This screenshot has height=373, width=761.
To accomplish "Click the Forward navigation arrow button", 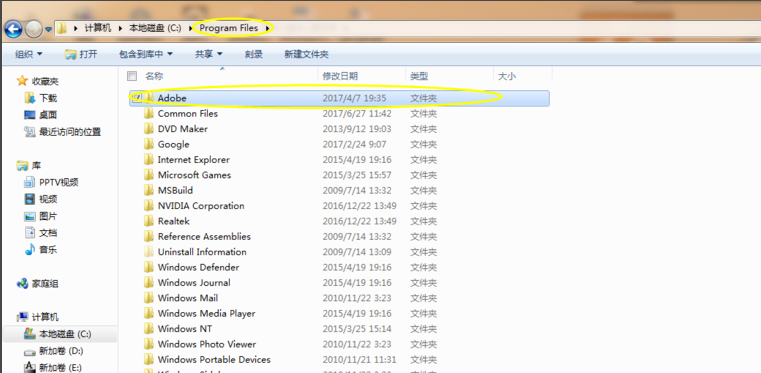I will tap(34, 30).
